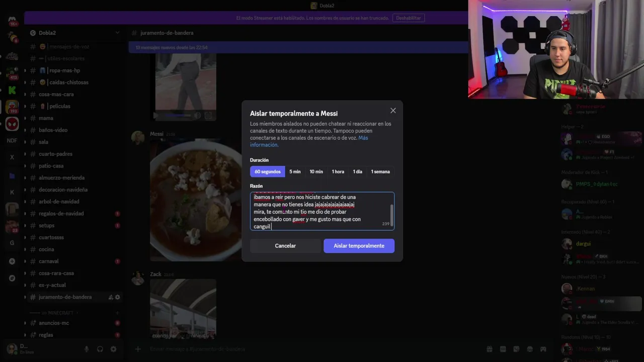The height and width of the screenshot is (362, 644).
Task: Open Discover servers compass icon
Action: point(12,278)
